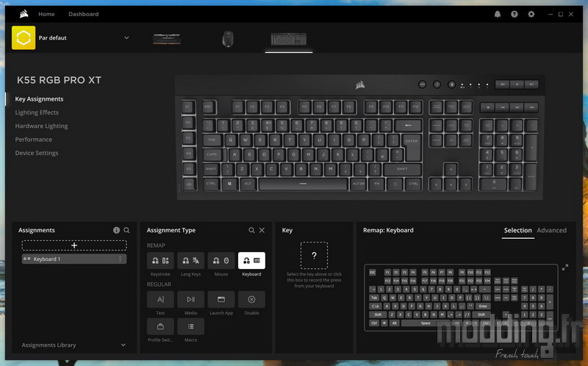Open Key Assignments section
The width and height of the screenshot is (588, 366).
tap(39, 99)
